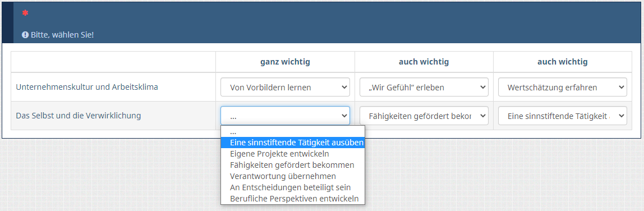
Task: Select 'Verantwortung übernehmen' option
Action: [x=292, y=176]
